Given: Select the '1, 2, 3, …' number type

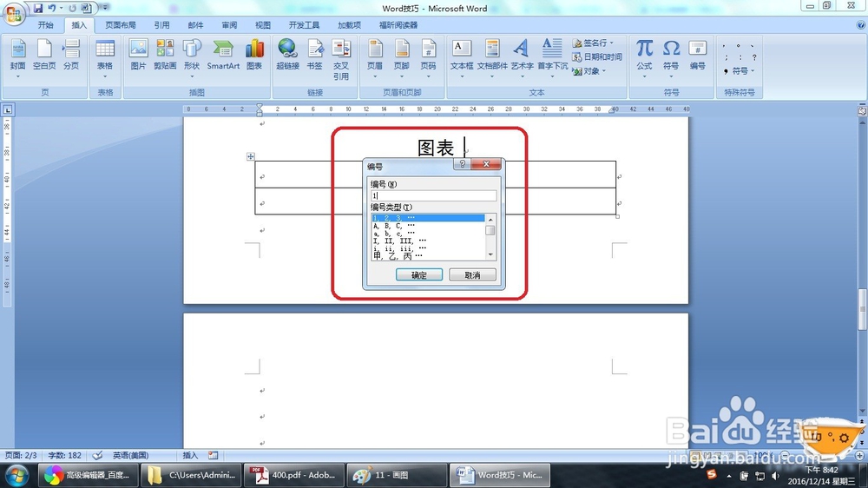Looking at the screenshot, I should (427, 218).
